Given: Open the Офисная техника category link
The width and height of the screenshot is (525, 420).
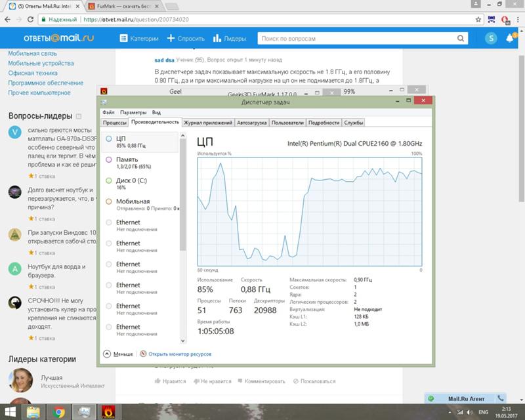Looking at the screenshot, I should tap(33, 73).
